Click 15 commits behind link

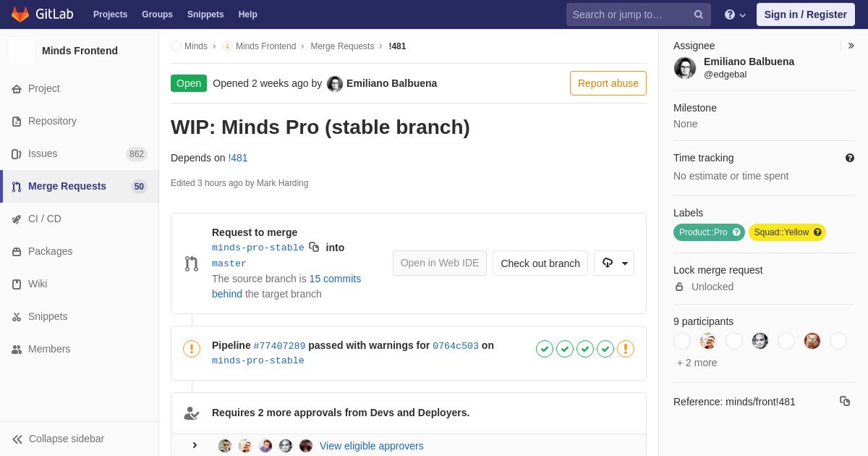[286, 286]
